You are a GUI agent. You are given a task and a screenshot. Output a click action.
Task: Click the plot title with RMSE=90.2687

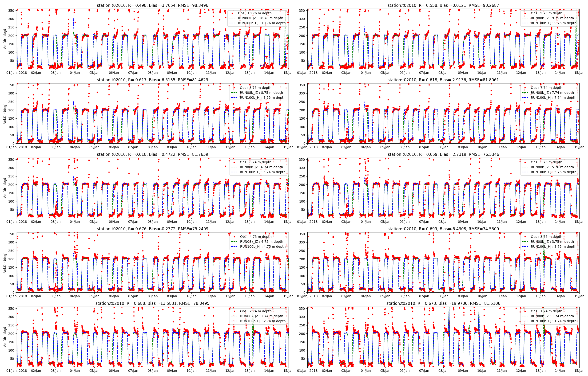443,5
